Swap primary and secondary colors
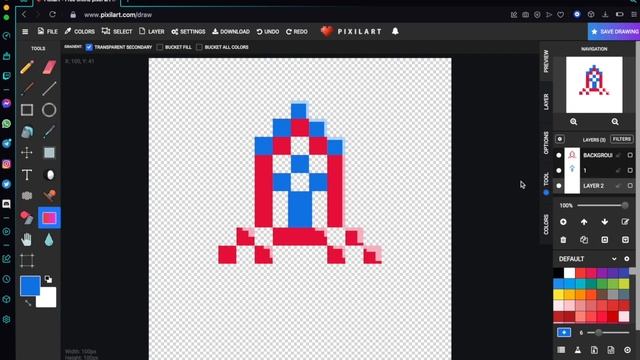 27,302
